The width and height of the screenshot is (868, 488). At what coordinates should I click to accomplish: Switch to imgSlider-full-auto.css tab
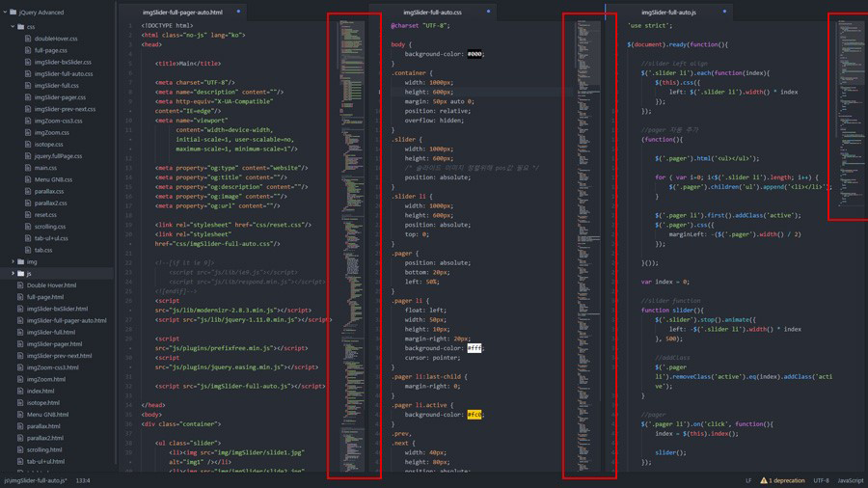[432, 12]
